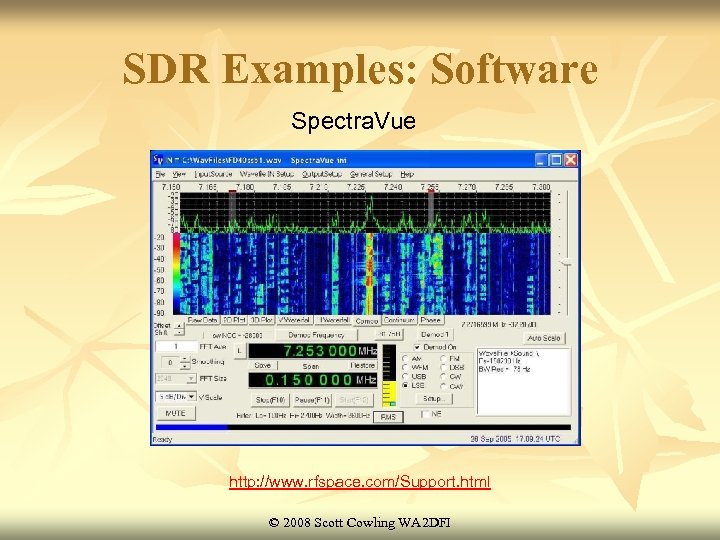Image resolution: width=720 pixels, height=540 pixels.
Task: Click the waterfall color scale bar
Action: click(x=176, y=274)
